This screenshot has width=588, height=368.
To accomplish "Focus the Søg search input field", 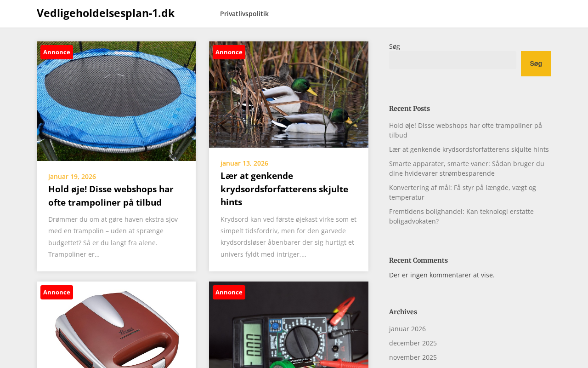I will point(452,60).
